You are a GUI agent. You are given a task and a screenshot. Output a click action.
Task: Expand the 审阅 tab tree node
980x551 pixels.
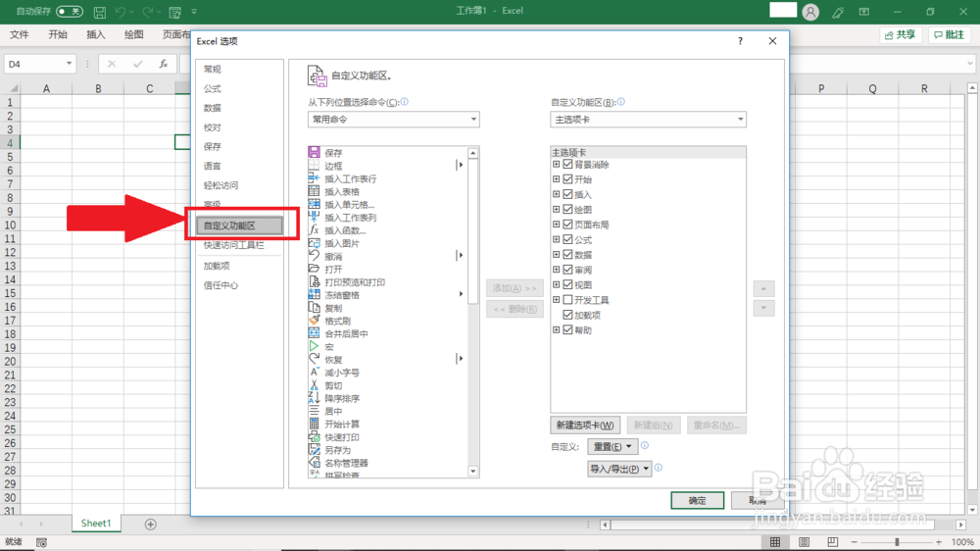[x=557, y=270]
